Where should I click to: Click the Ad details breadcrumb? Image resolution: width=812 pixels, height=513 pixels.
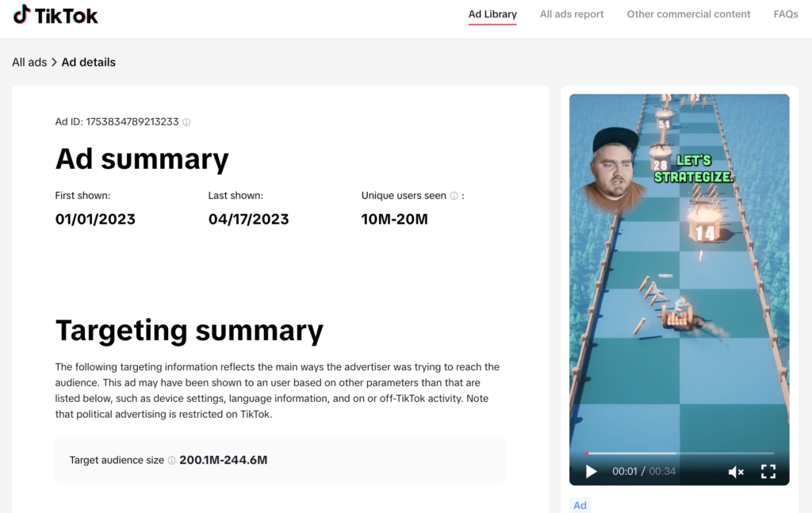click(x=89, y=62)
